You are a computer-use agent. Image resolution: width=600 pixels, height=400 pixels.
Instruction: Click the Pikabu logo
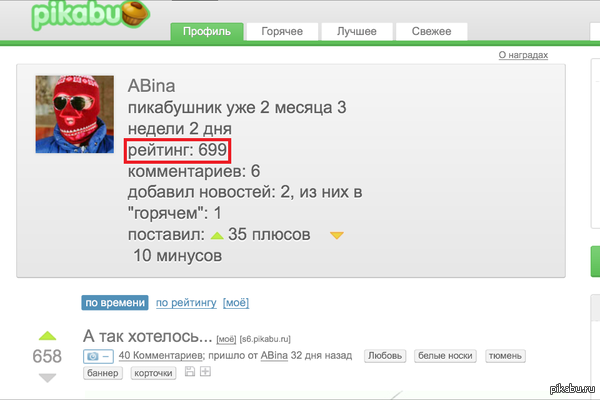click(80, 18)
